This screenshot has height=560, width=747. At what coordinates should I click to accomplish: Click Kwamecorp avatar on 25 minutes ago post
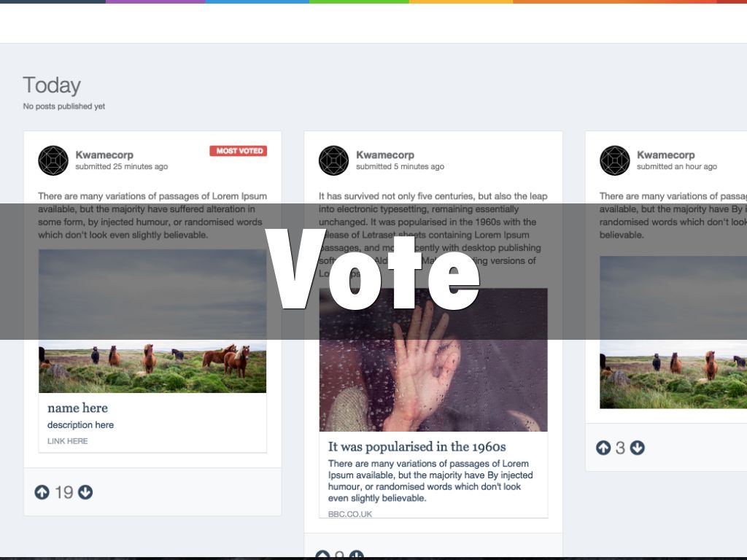(53, 160)
